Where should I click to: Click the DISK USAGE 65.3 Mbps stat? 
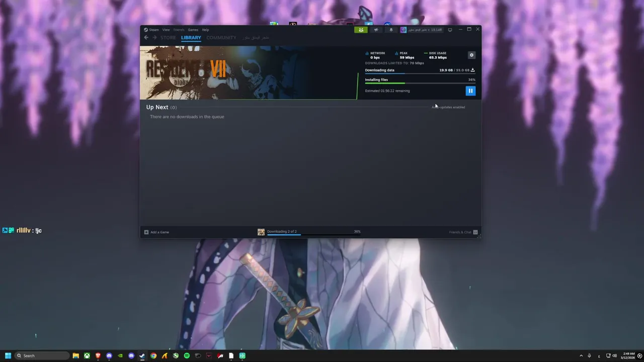tap(436, 55)
